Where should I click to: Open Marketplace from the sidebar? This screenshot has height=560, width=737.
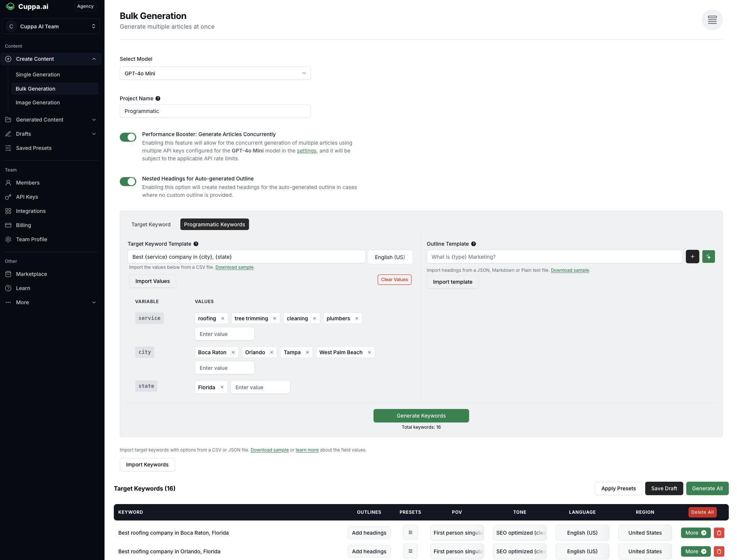coord(31,274)
